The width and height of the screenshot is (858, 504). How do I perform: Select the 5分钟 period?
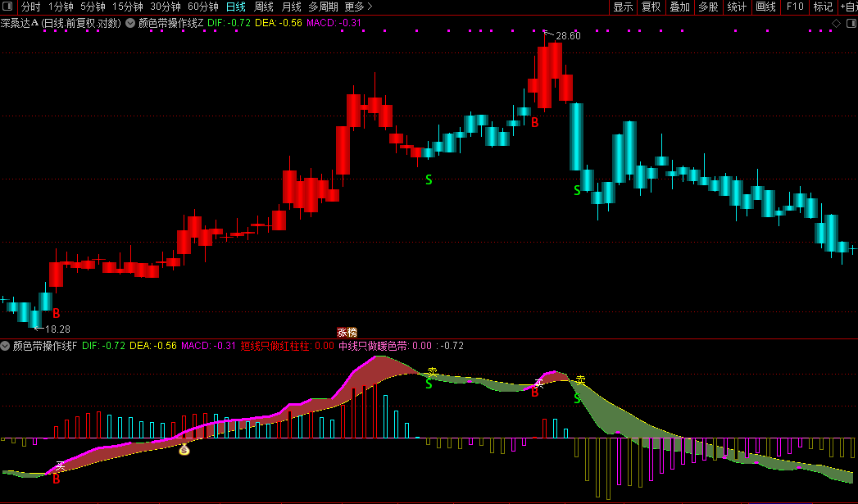[93, 7]
